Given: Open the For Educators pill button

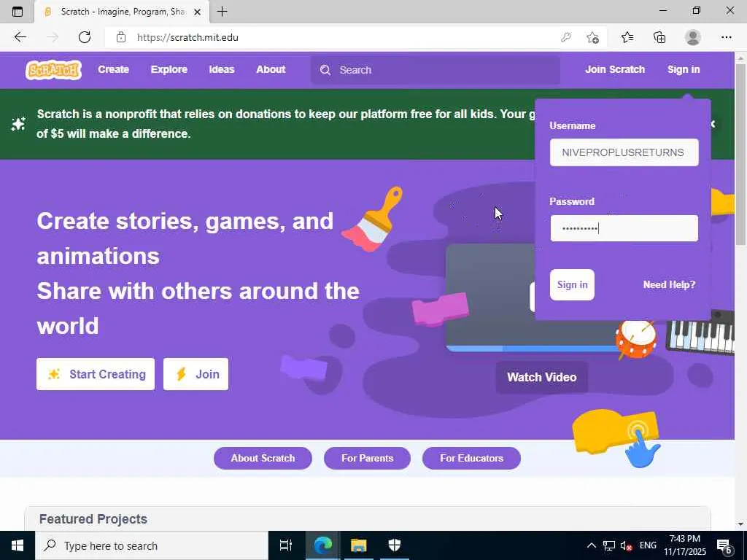Looking at the screenshot, I should pos(472,458).
